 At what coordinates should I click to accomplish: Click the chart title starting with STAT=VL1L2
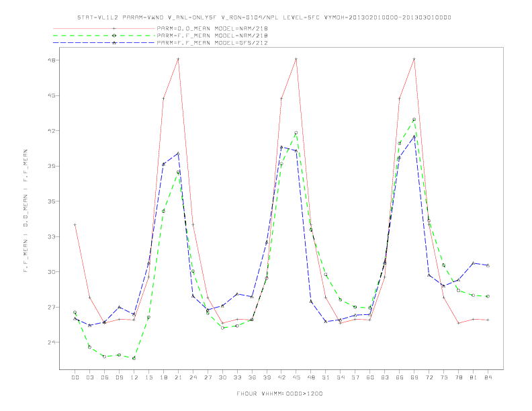point(264,17)
